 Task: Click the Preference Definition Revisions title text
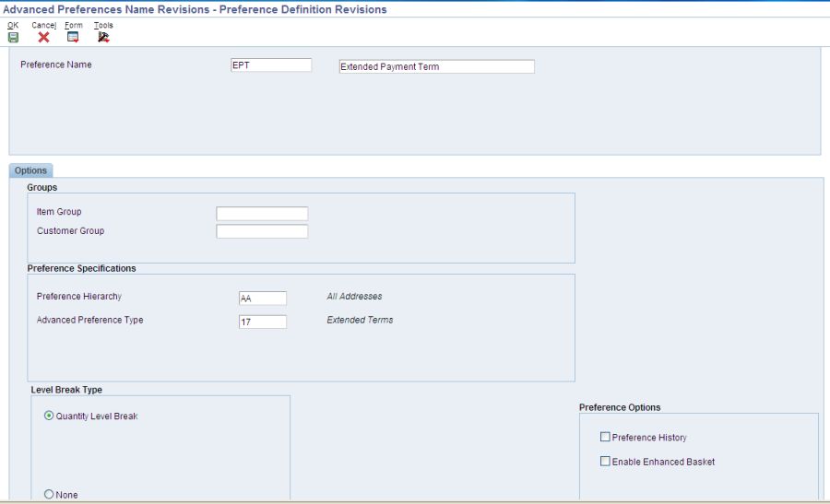coord(302,9)
